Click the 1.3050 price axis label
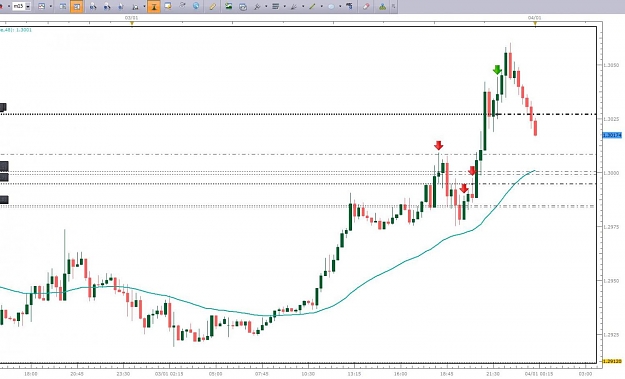 611,65
